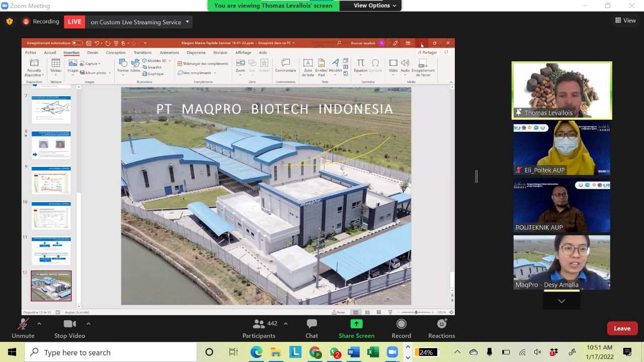This screenshot has width=644, height=362.
Task: Expand more video tiles chevron
Action: (x=561, y=301)
